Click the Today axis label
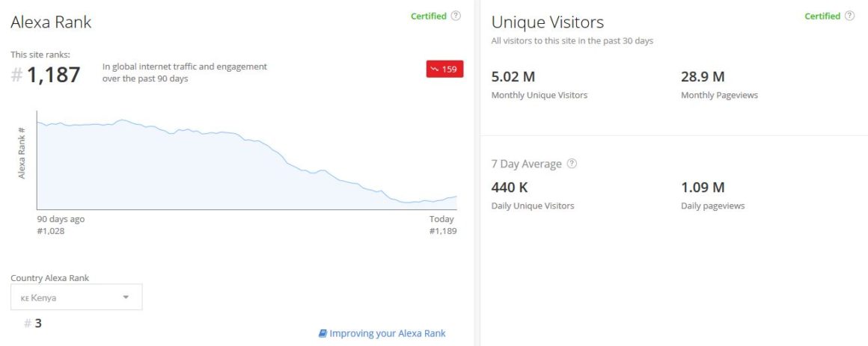 click(x=441, y=219)
